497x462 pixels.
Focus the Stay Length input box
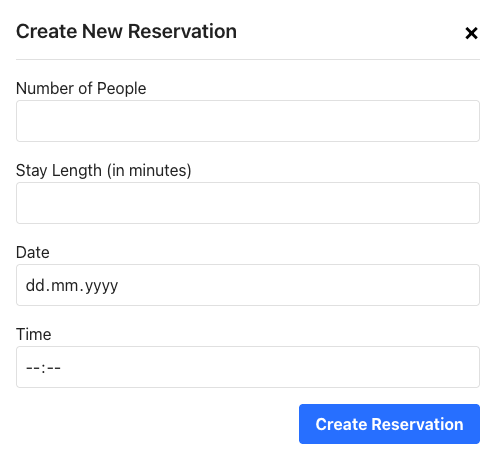(x=248, y=203)
